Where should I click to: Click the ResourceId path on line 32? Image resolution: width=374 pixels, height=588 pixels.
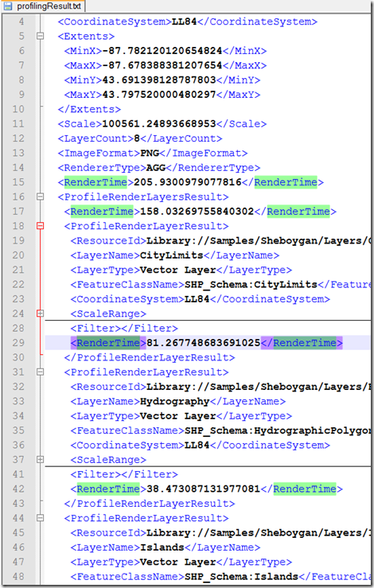258,387
